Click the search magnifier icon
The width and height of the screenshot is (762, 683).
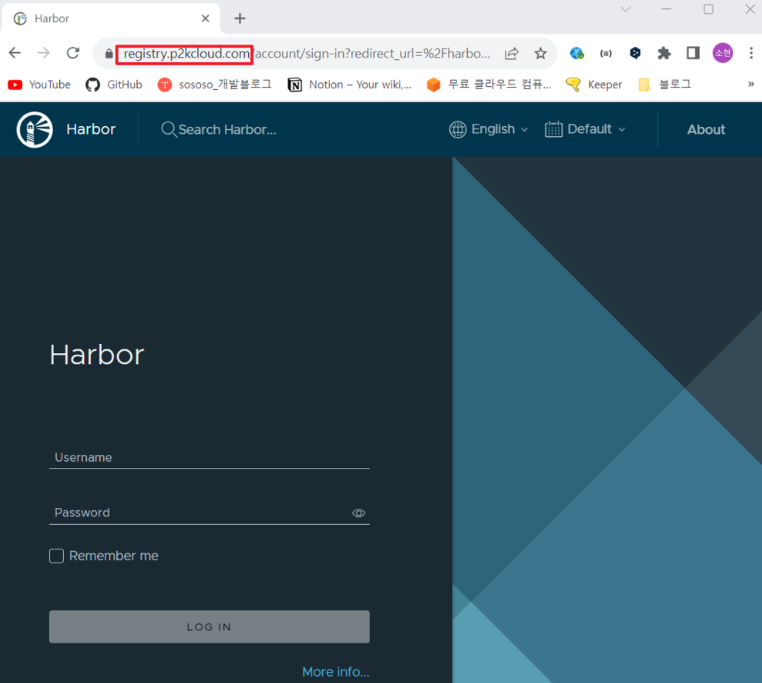tap(169, 129)
